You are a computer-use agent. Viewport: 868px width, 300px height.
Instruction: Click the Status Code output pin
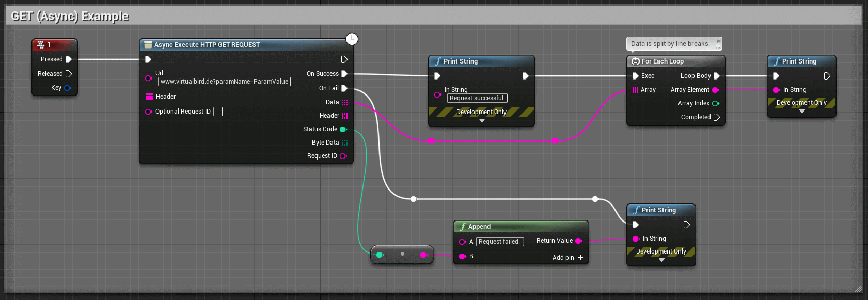[x=343, y=129]
